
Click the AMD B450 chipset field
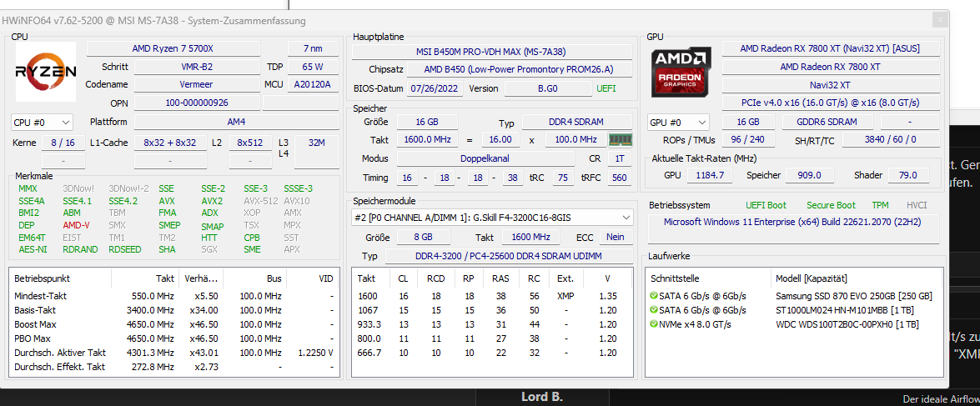519,69
